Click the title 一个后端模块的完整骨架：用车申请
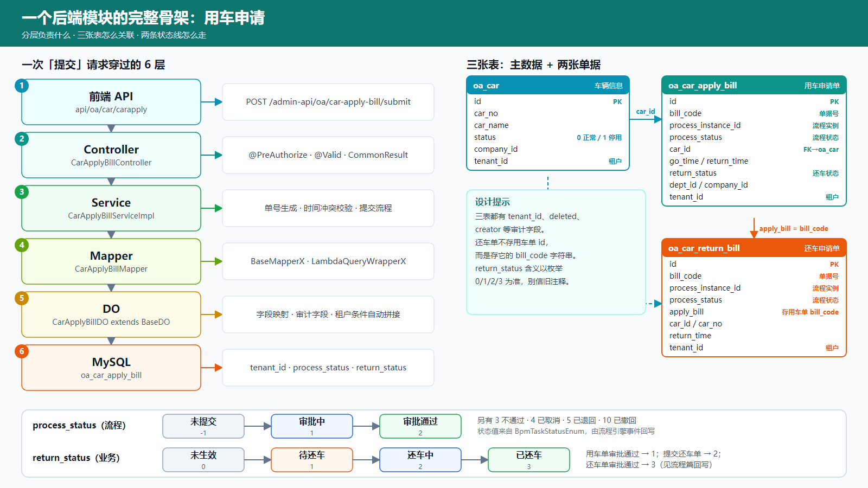868x488 pixels. coord(143,18)
